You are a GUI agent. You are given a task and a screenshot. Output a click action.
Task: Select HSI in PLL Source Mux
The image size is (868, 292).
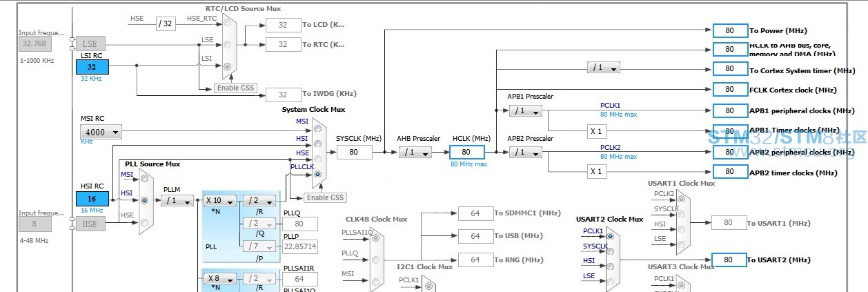pyautogui.click(x=144, y=200)
